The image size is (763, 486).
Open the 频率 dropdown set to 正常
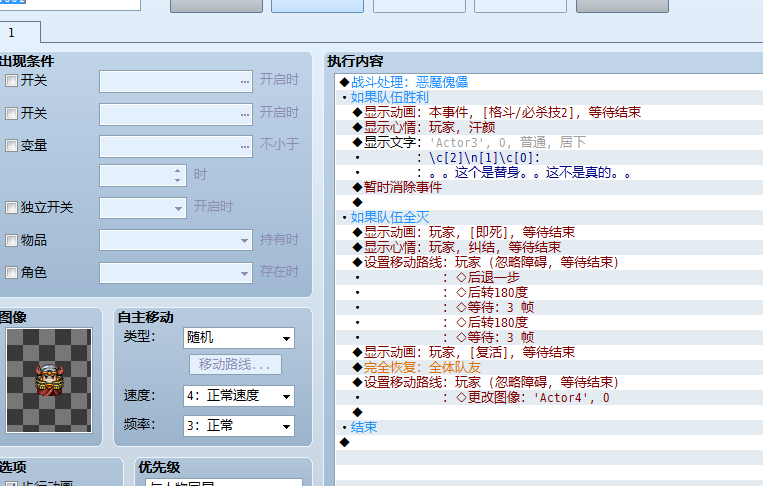(239, 426)
